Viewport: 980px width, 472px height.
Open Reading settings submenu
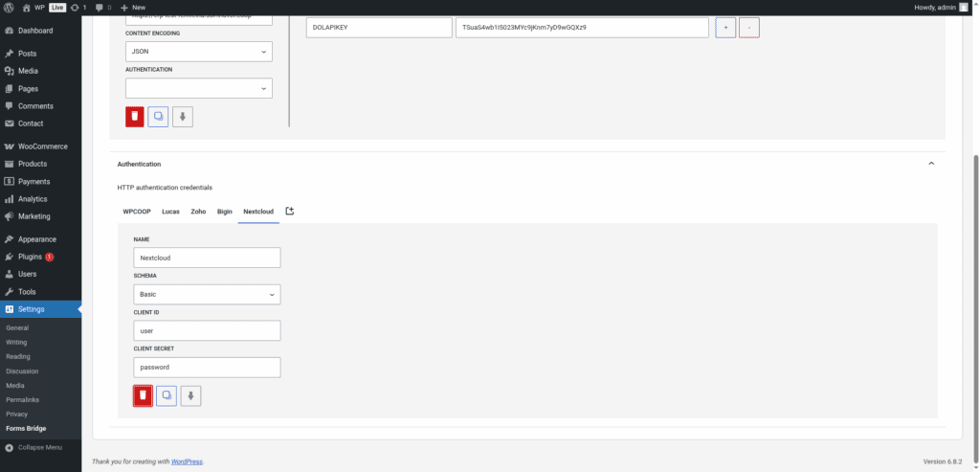(17, 356)
